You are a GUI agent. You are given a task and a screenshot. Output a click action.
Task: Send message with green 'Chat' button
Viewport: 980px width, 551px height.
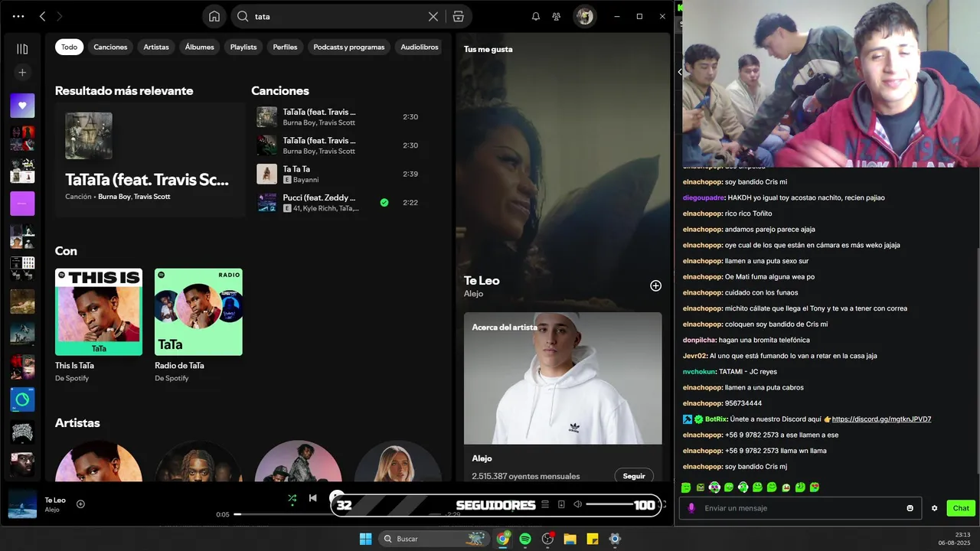(x=961, y=508)
